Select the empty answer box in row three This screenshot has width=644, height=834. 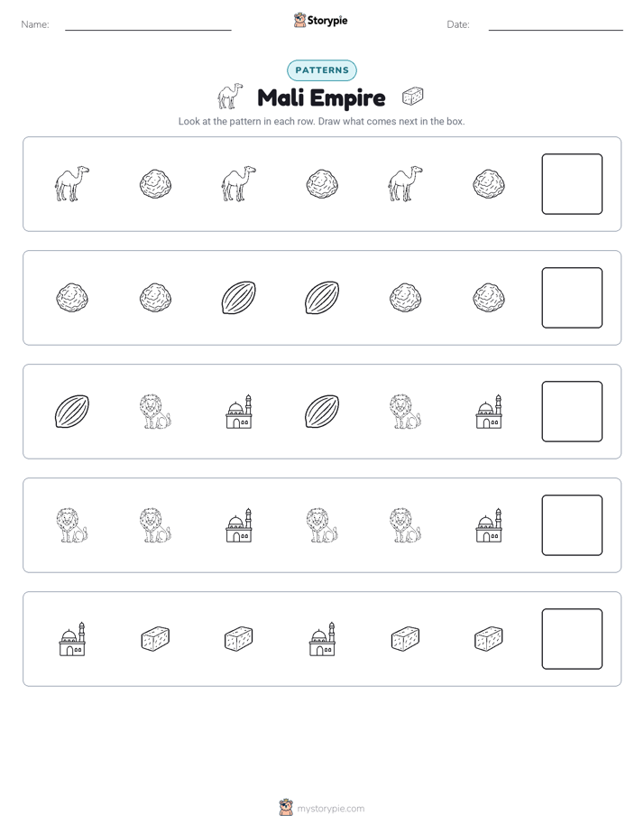[572, 412]
